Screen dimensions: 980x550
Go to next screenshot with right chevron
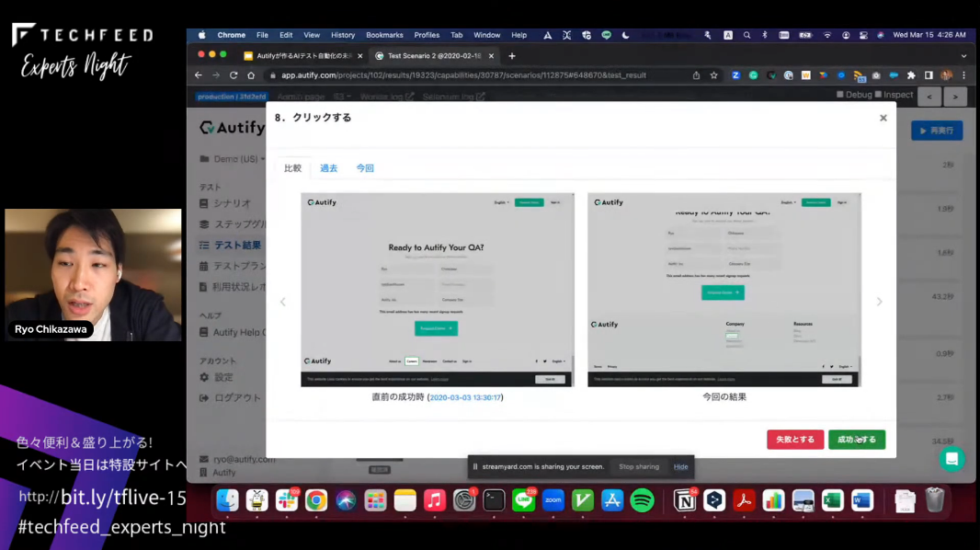[880, 302]
